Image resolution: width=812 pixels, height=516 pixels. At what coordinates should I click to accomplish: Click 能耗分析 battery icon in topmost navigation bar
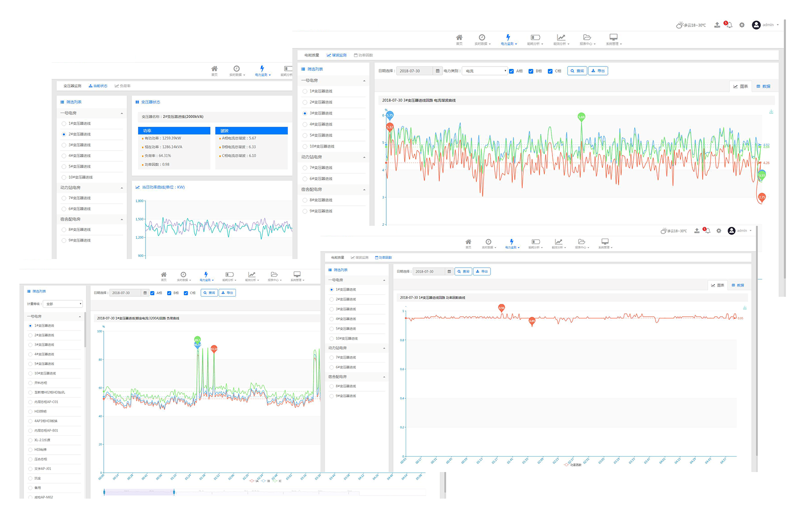(535, 38)
